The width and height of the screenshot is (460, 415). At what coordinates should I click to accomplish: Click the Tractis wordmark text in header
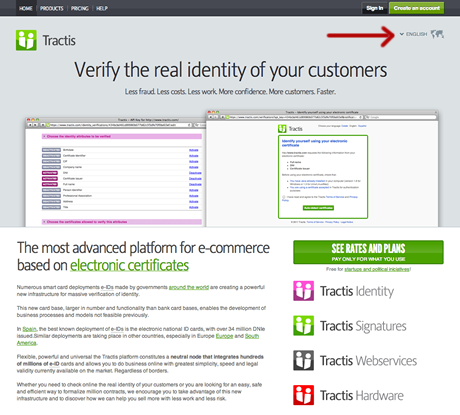pos(59,40)
